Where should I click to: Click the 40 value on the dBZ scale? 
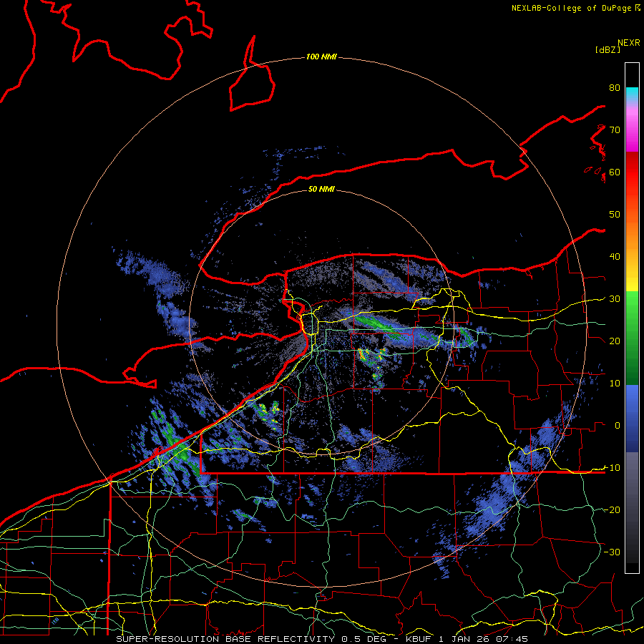pos(615,257)
